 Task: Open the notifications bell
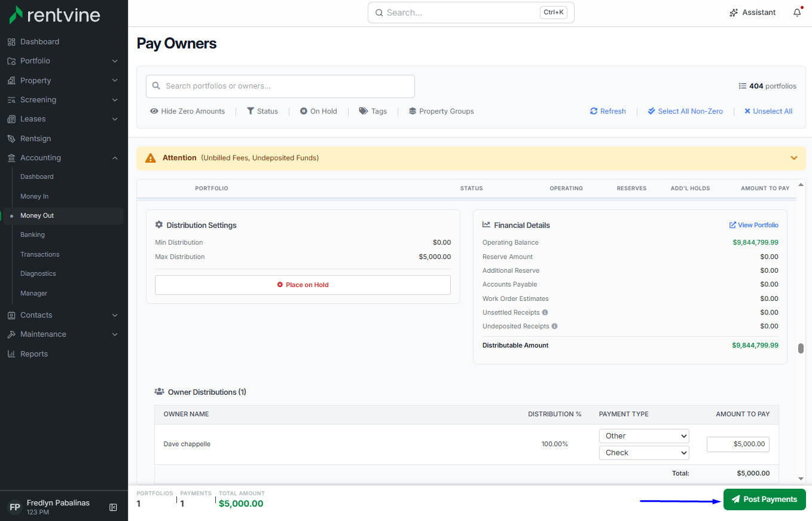(797, 13)
